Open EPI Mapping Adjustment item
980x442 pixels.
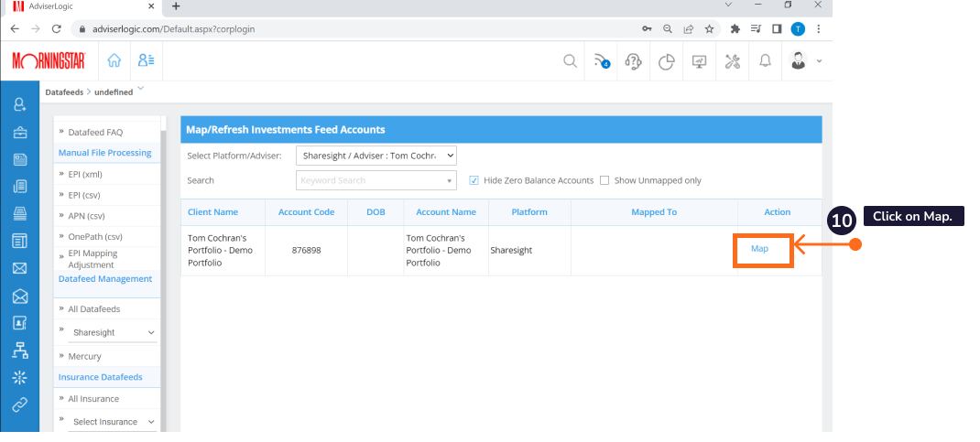[93, 259]
